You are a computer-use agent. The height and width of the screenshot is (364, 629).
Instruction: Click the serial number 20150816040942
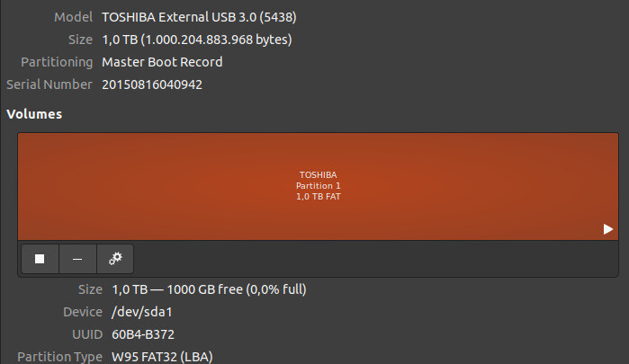pyautogui.click(x=151, y=84)
